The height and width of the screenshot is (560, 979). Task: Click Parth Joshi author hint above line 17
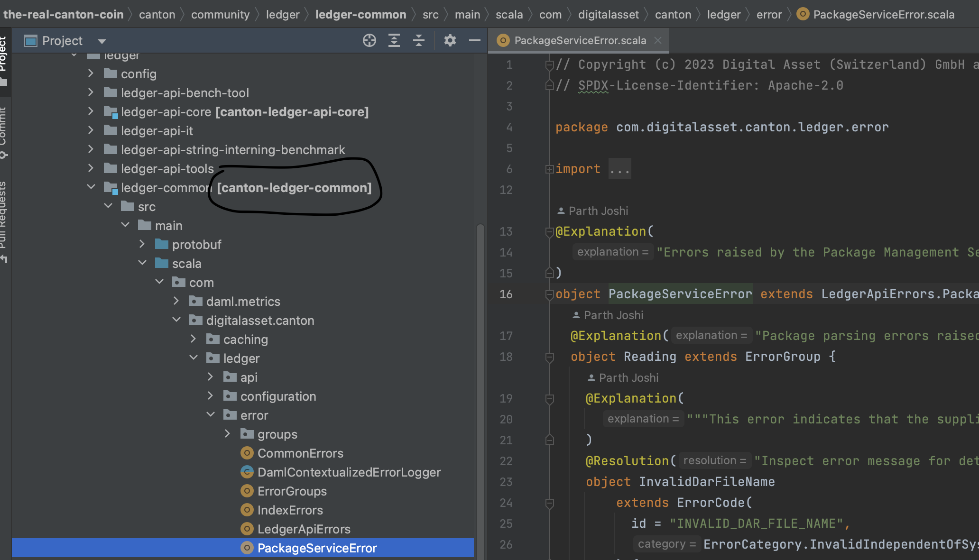608,315
